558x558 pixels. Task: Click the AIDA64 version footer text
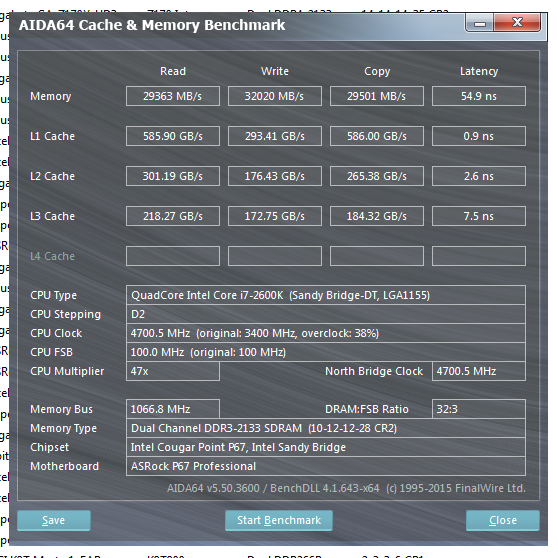coord(346,488)
